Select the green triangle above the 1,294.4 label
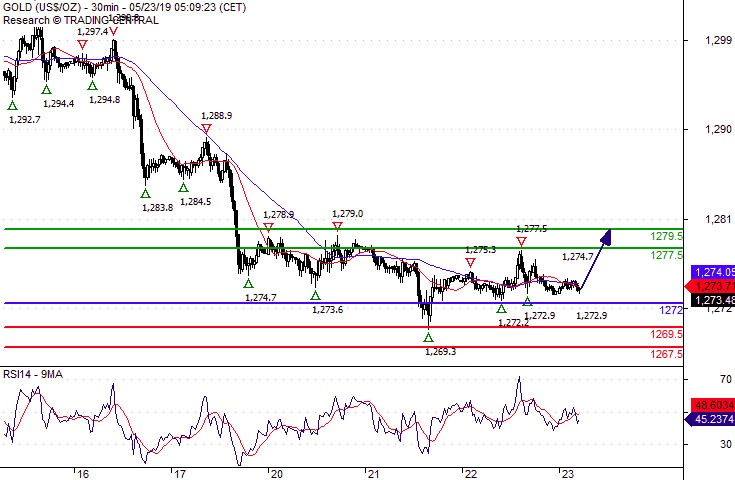Image resolution: width=735 pixels, height=480 pixels. [46, 90]
